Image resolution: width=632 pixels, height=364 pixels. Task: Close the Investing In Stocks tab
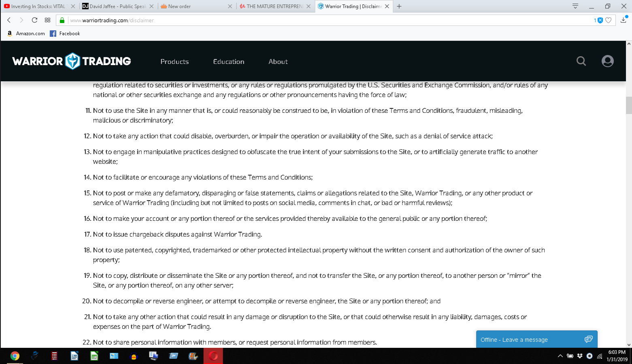73,6
